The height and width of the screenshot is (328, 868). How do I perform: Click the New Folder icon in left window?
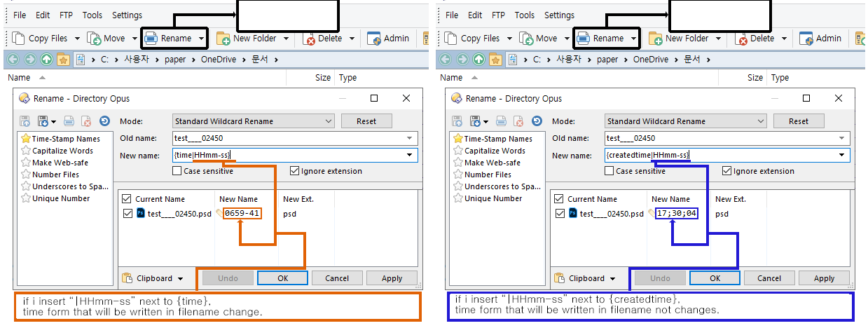point(223,39)
